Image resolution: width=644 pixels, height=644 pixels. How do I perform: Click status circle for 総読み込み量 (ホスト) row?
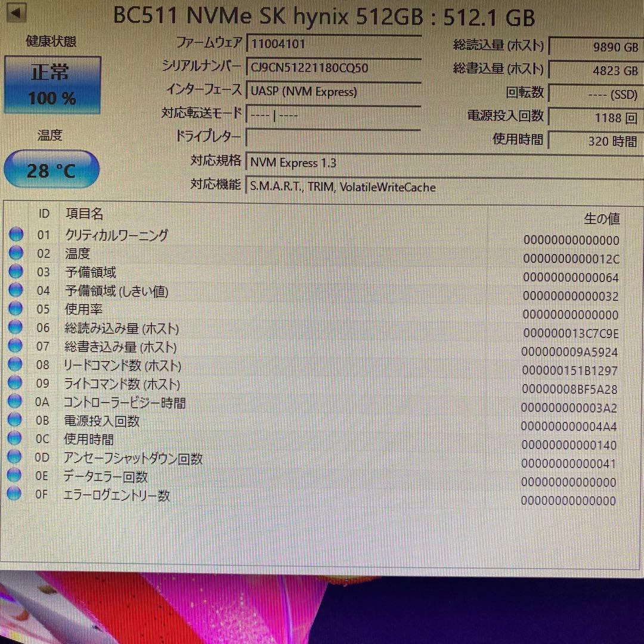point(15,327)
